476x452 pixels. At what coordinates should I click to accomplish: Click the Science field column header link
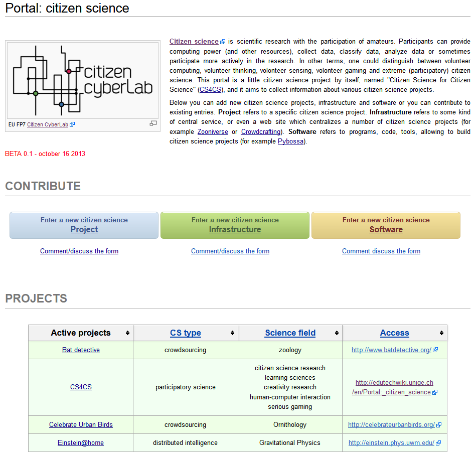point(290,333)
